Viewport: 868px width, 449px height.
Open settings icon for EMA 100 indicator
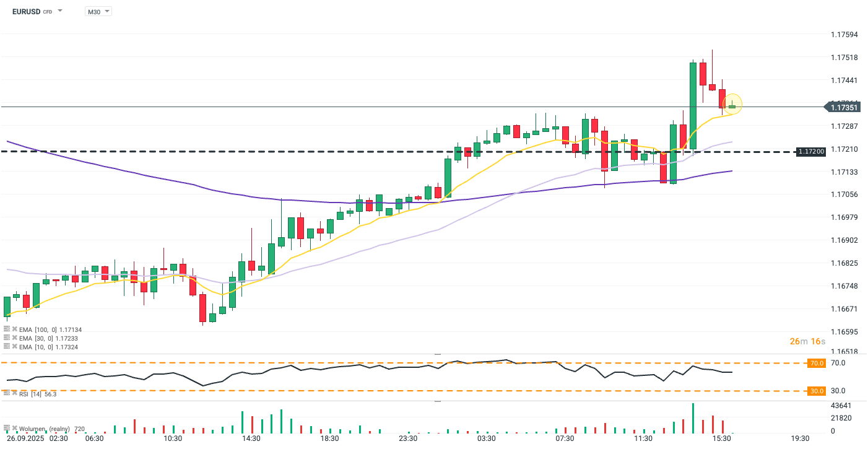click(x=6, y=329)
